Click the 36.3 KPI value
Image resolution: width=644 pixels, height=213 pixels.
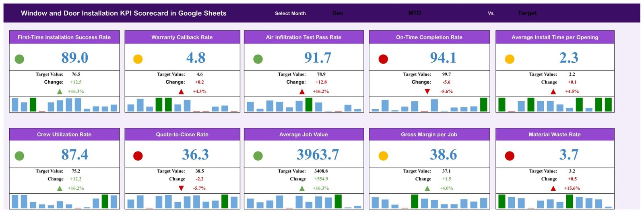tap(196, 155)
